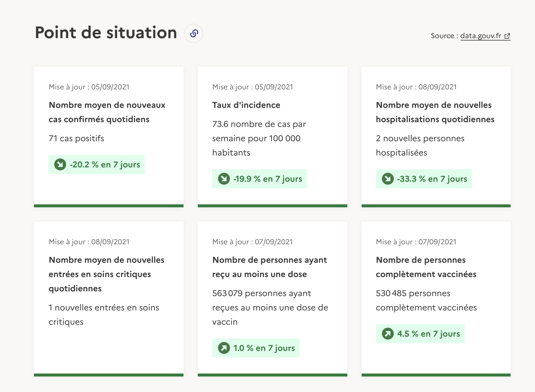The image size is (535, 392).
Task: Open the nouvelles hospitalisations quotidiennes card
Action: pyautogui.click(x=436, y=137)
